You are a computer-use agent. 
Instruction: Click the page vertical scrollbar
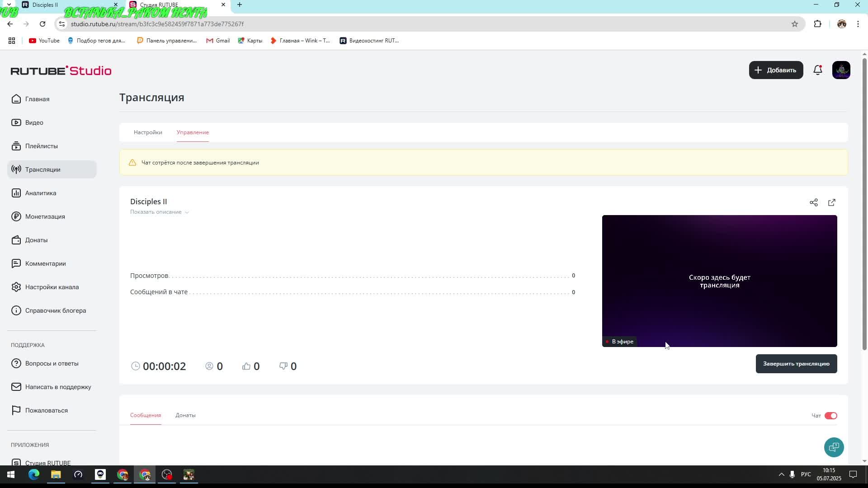[x=864, y=203]
